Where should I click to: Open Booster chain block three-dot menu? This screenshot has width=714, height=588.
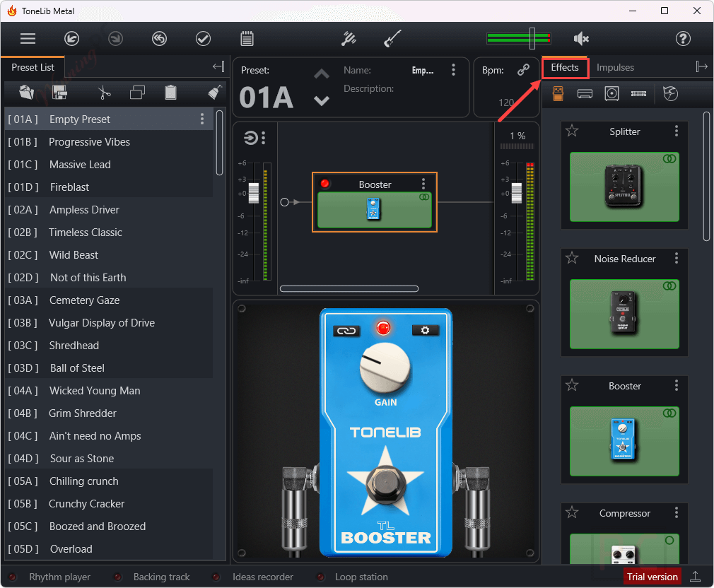423,184
